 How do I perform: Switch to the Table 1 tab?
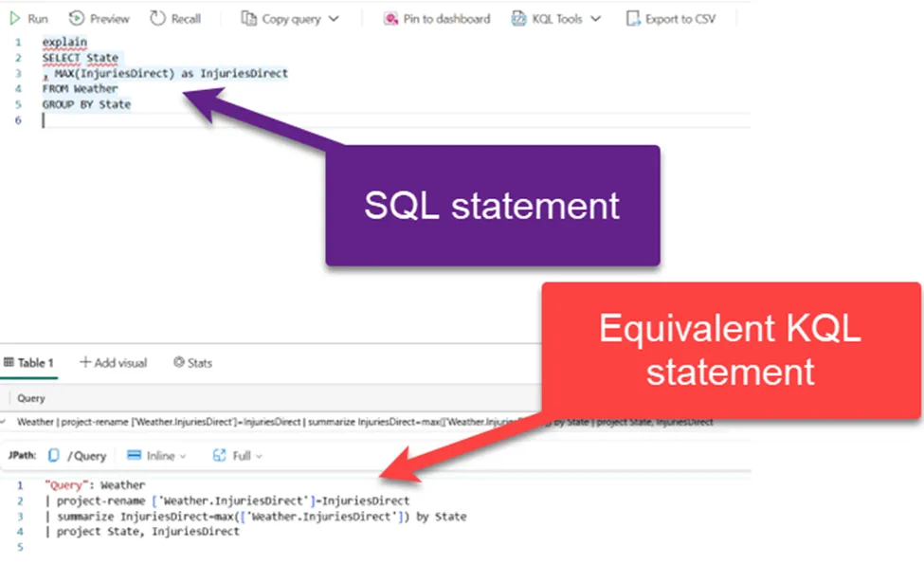coord(29,363)
